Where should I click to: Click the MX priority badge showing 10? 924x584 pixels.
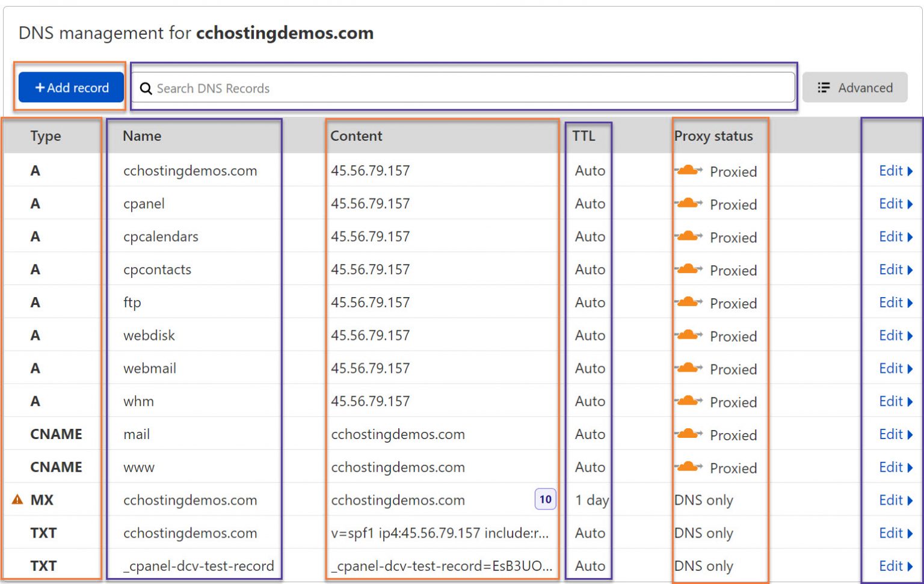coord(544,499)
